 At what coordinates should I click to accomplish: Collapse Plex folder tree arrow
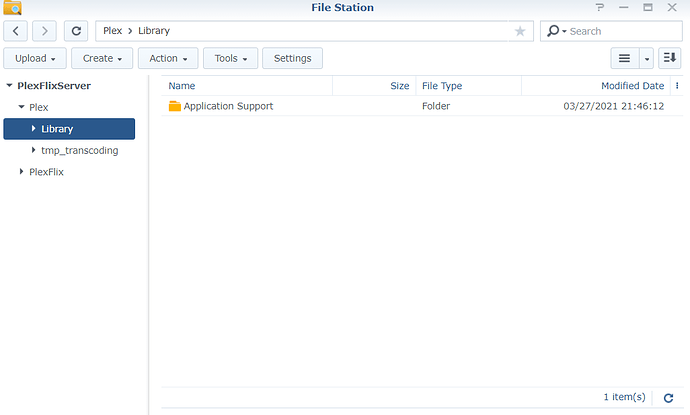tap(21, 107)
